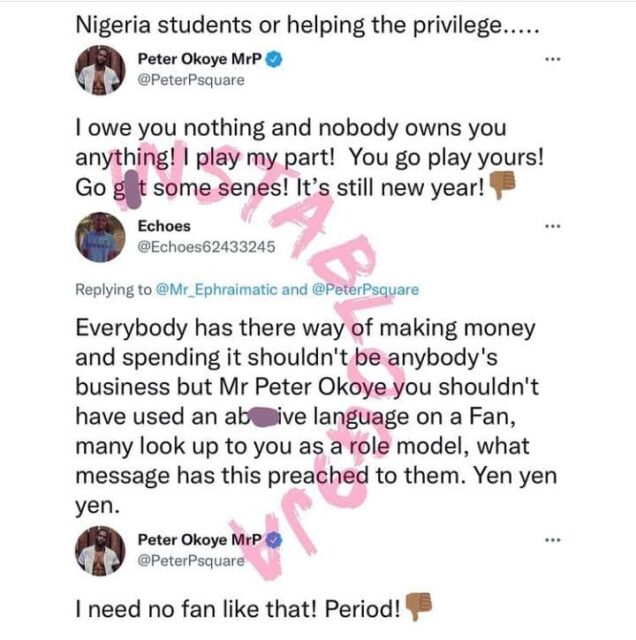636x640 pixels.
Task: Click bottom Peter Okoye MrP display name
Action: pyautogui.click(x=199, y=540)
